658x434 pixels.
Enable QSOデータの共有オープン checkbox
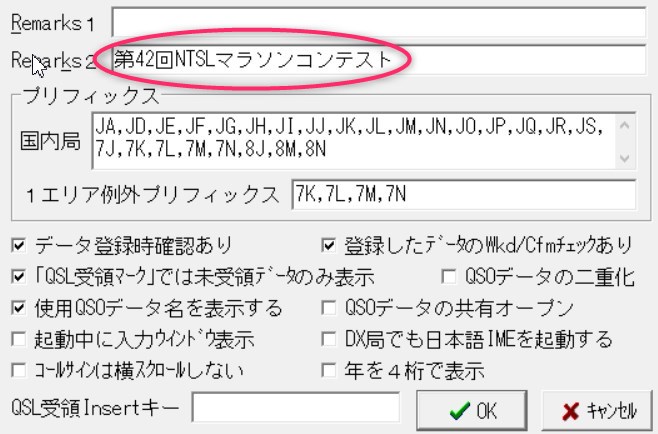[328, 307]
